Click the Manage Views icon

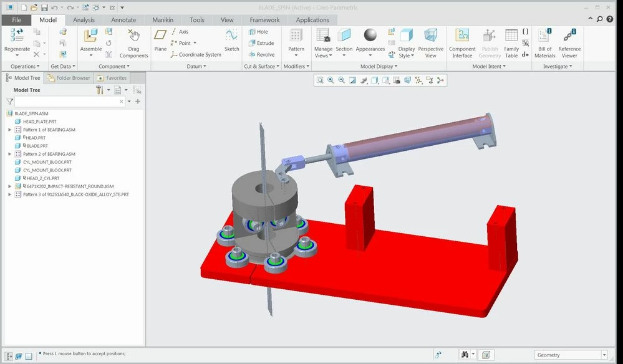click(324, 36)
